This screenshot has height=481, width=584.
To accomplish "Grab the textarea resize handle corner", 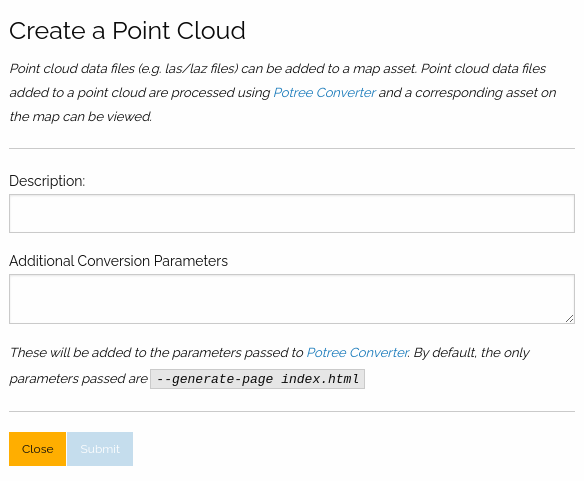I will (569, 319).
